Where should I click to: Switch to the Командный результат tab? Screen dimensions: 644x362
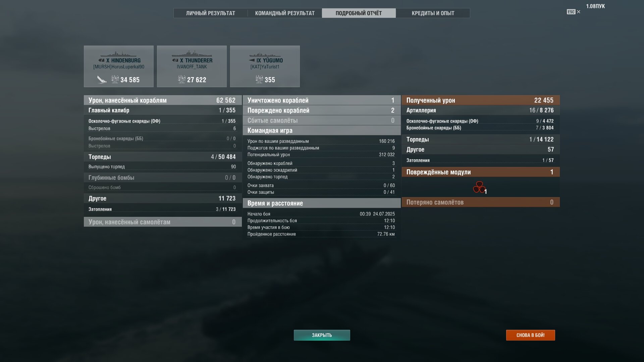click(285, 13)
